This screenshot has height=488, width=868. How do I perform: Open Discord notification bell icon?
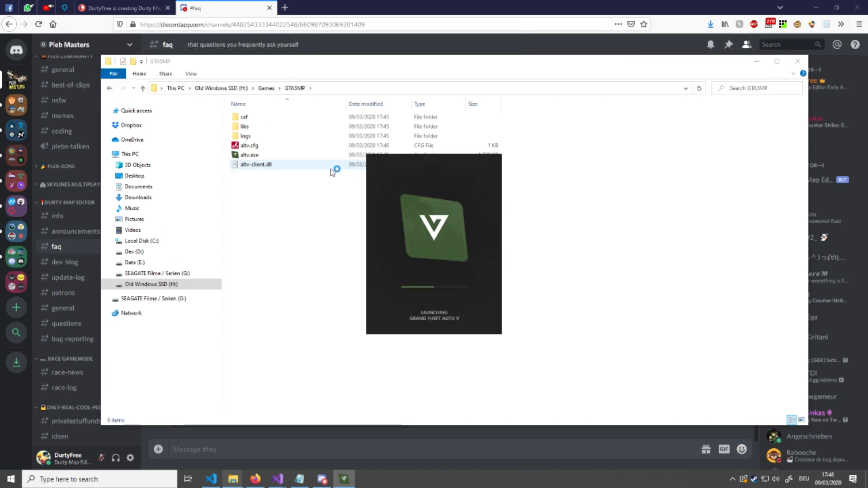click(711, 44)
